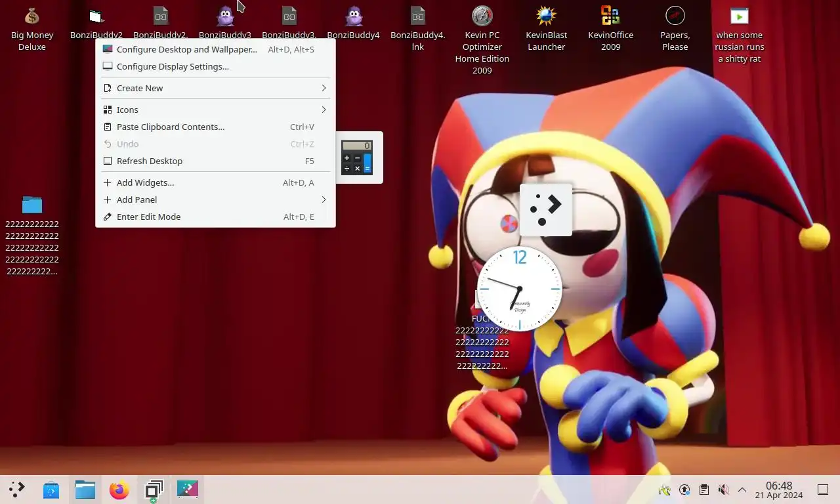Open the KDE application launcher
This screenshot has height=504, width=840.
click(x=17, y=490)
